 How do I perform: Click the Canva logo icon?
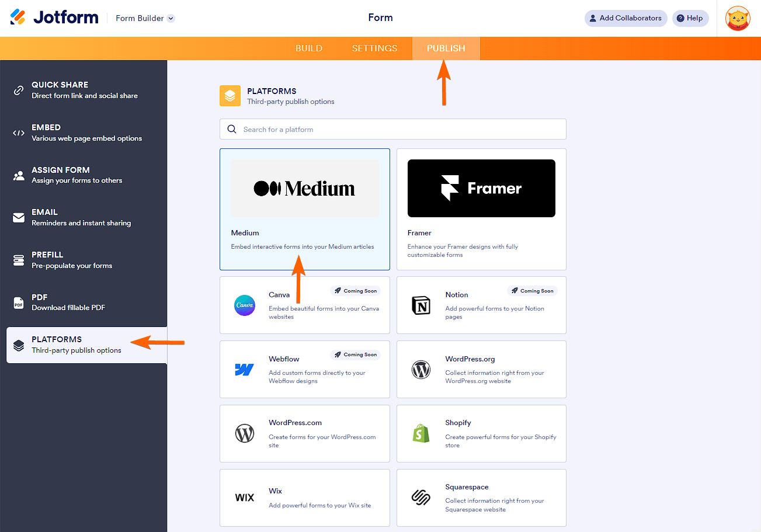click(x=245, y=305)
